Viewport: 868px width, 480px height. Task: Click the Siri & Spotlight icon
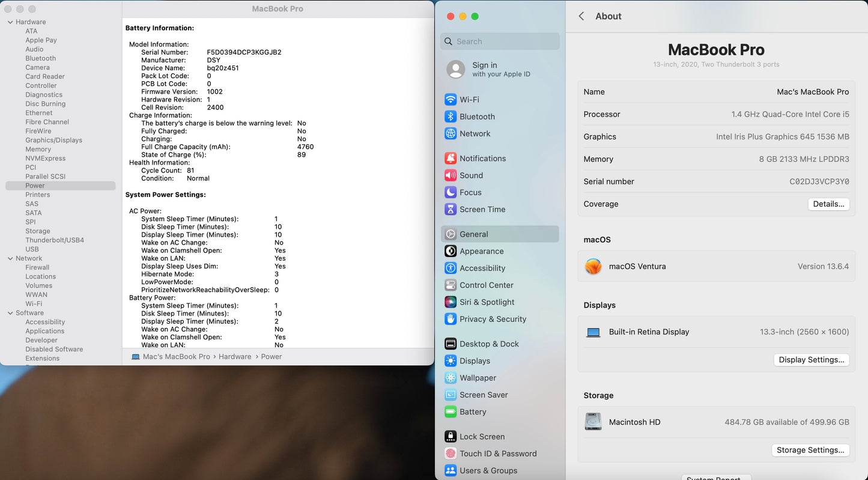(451, 302)
